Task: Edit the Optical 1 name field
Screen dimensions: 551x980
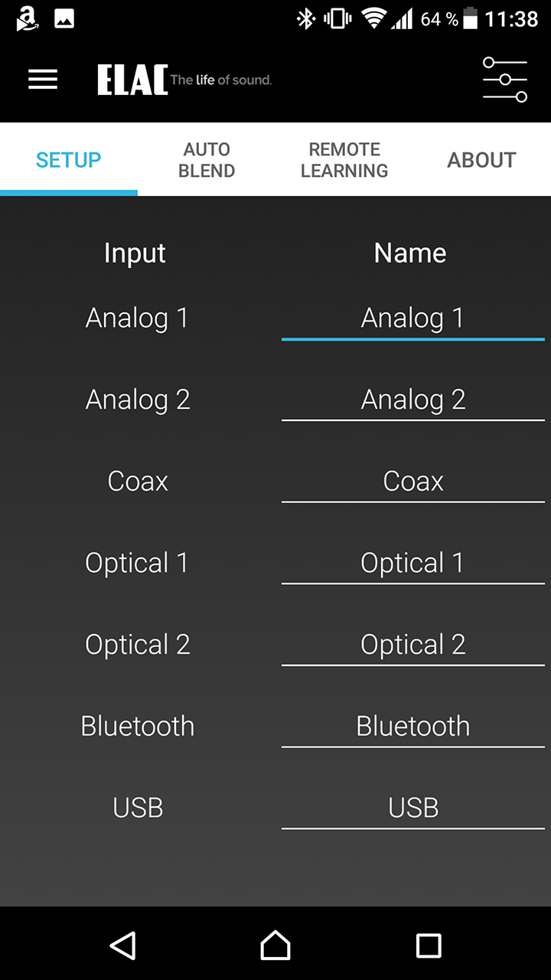Action: tap(413, 563)
